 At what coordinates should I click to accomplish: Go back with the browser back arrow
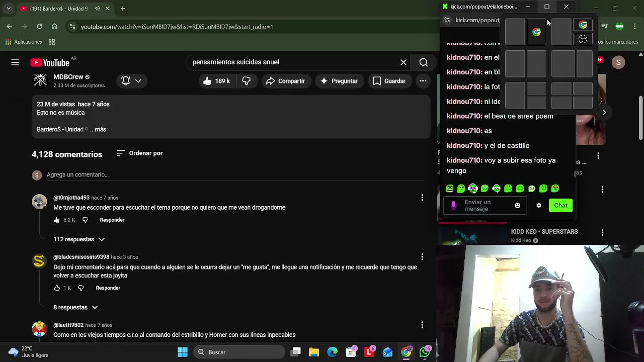pos(9,26)
